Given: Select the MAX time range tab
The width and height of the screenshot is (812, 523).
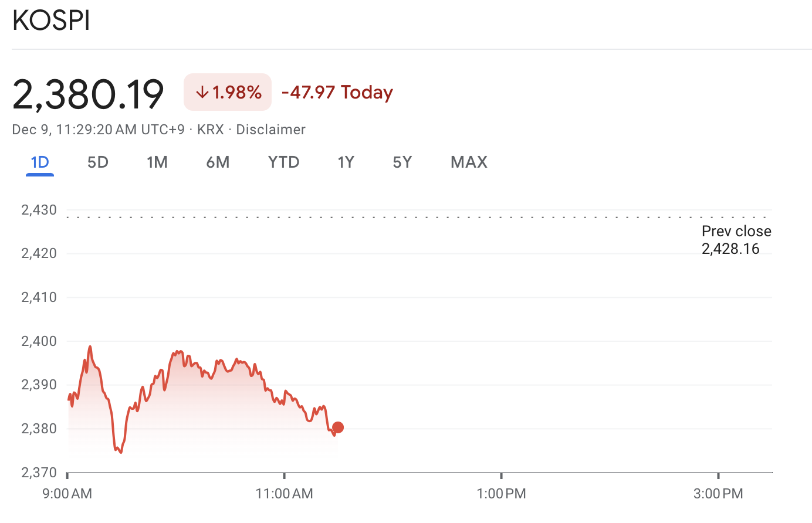Looking at the screenshot, I should 469,162.
